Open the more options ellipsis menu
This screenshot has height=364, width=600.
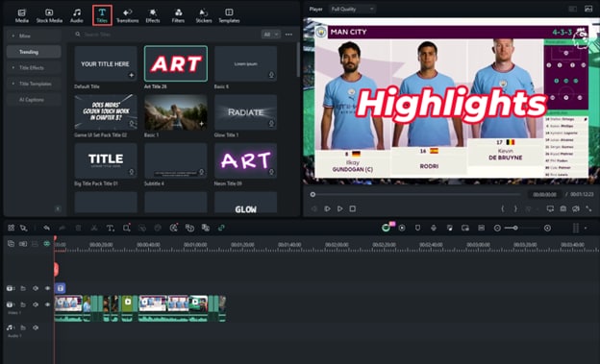[288, 35]
